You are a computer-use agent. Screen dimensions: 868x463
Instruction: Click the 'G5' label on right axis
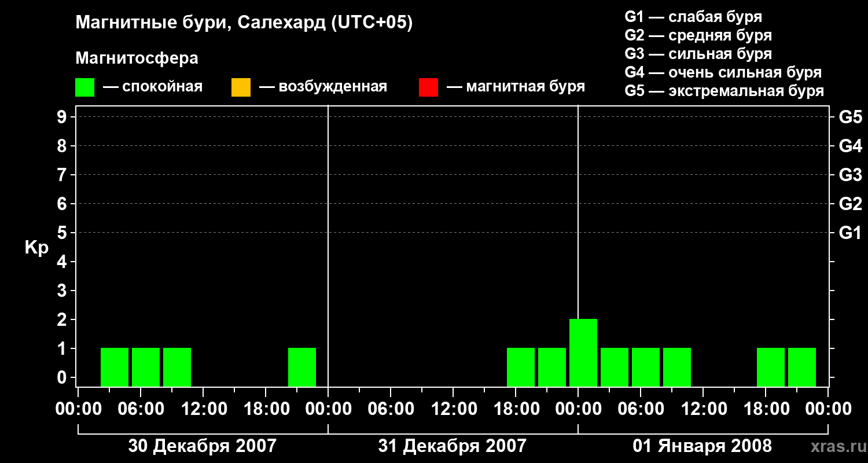850,117
